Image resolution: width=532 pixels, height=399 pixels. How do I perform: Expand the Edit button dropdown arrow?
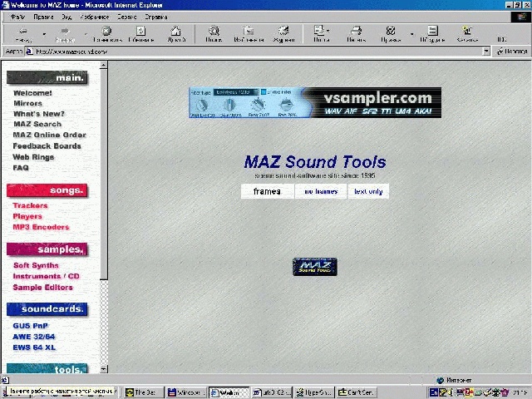point(412,34)
